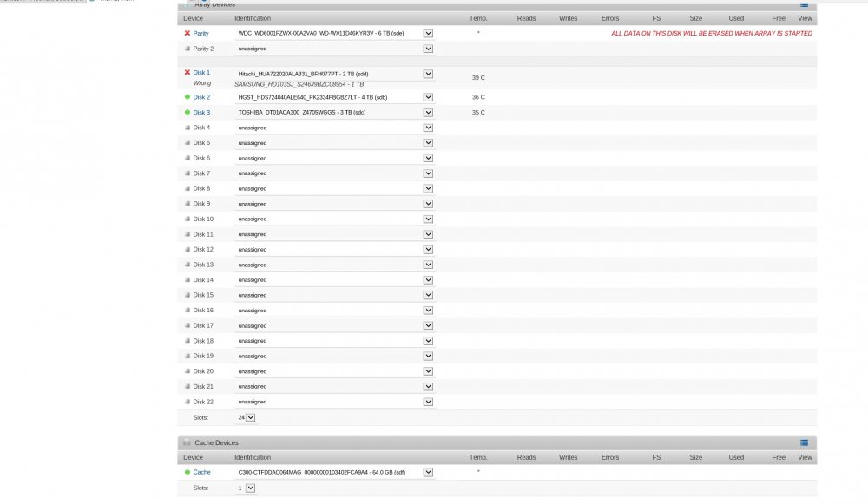Viewport: 868px width, 504px height.
Task: Click the grey status square for Disk 4
Action: (x=187, y=128)
